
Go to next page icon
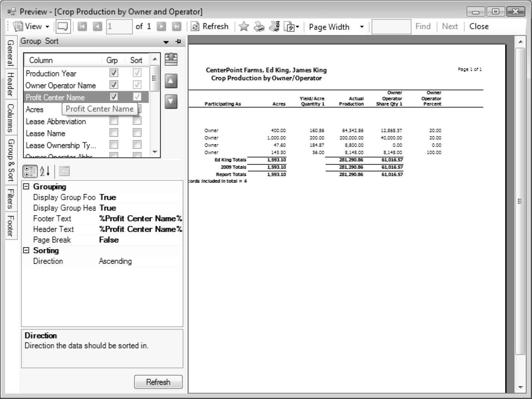161,27
